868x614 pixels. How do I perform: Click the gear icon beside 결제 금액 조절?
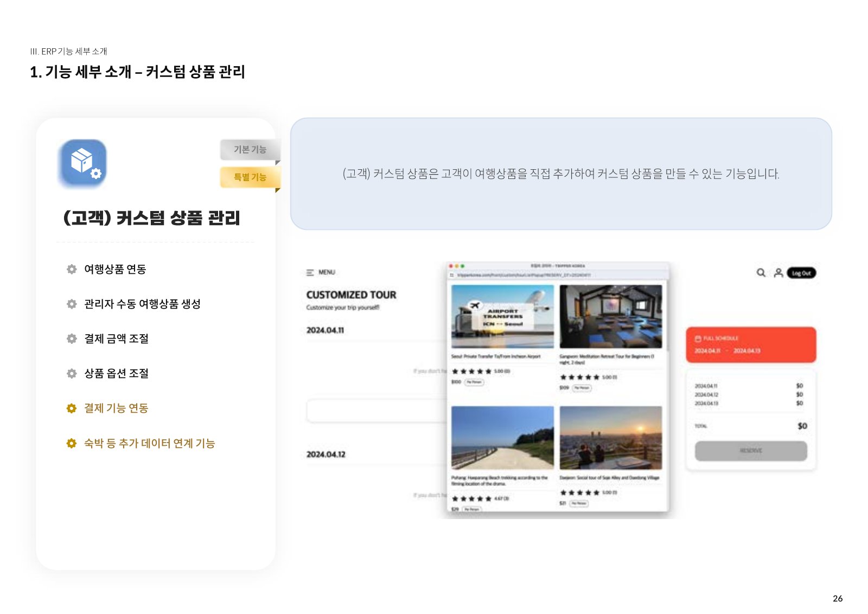coord(72,338)
